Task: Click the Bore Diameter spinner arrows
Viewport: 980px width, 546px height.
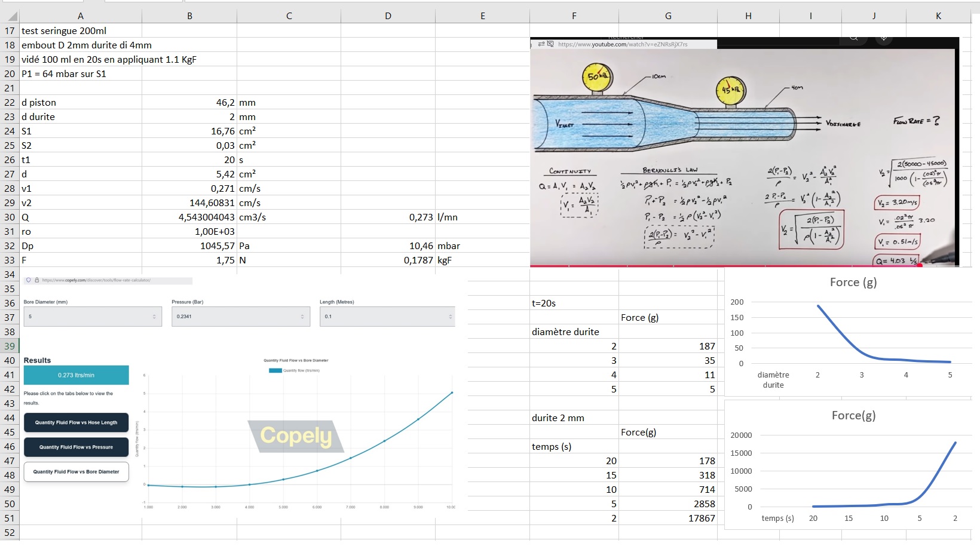Action: [x=154, y=317]
